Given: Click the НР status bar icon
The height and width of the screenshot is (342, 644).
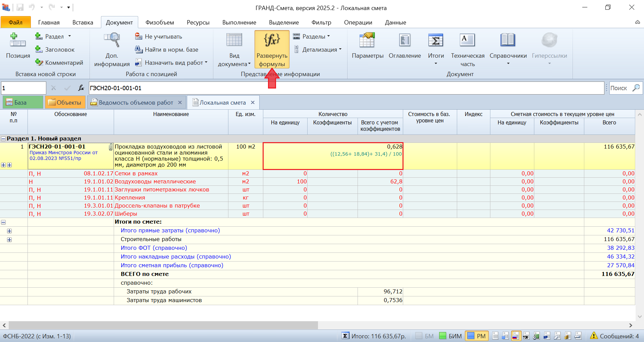Looking at the screenshot, I should (x=547, y=336).
